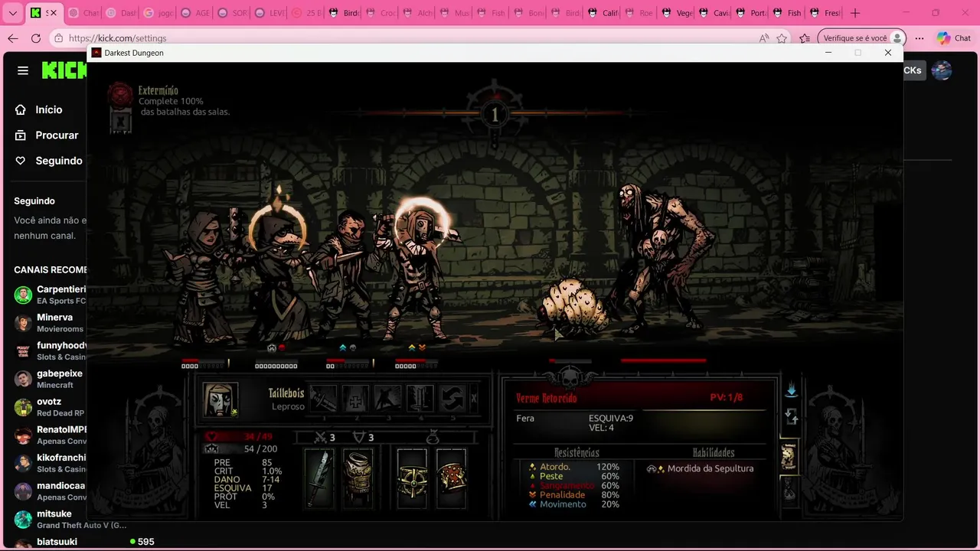Click the Darkest Dungeon window title icon
The width and height of the screenshot is (980, 551).
[x=96, y=53]
